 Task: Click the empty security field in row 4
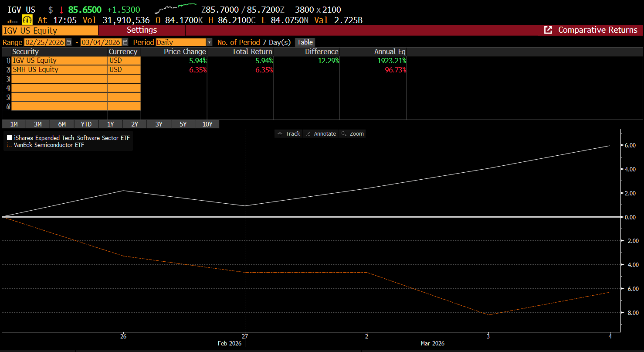click(x=59, y=88)
